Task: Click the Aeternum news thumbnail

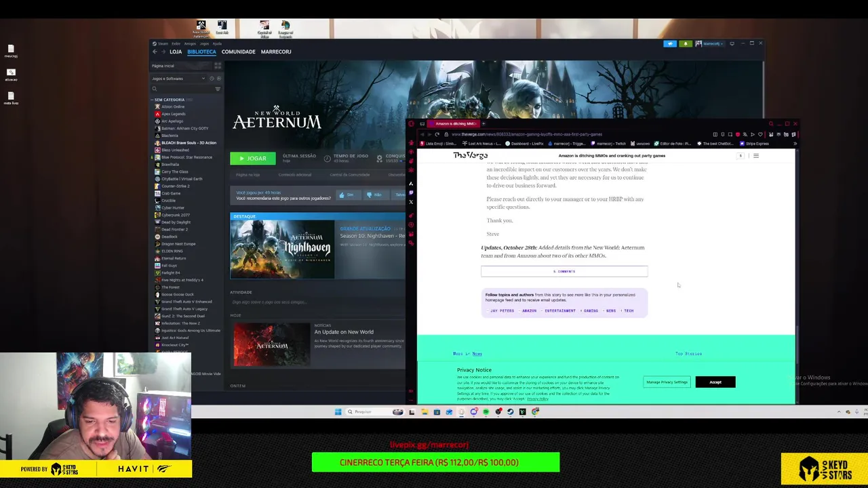Action: [x=271, y=345]
